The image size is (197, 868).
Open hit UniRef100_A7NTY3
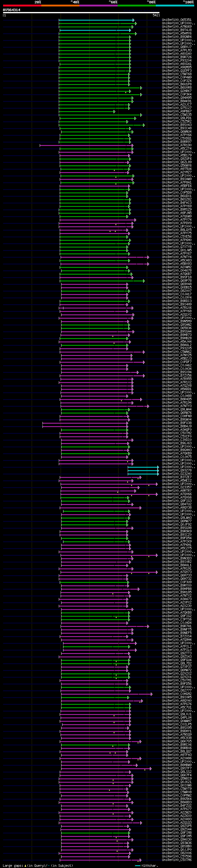[x=177, y=406]
